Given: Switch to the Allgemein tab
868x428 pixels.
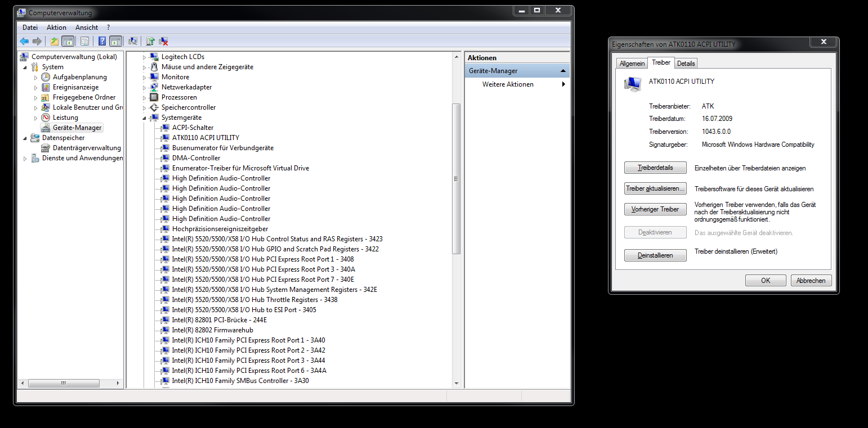Looking at the screenshot, I should 632,64.
